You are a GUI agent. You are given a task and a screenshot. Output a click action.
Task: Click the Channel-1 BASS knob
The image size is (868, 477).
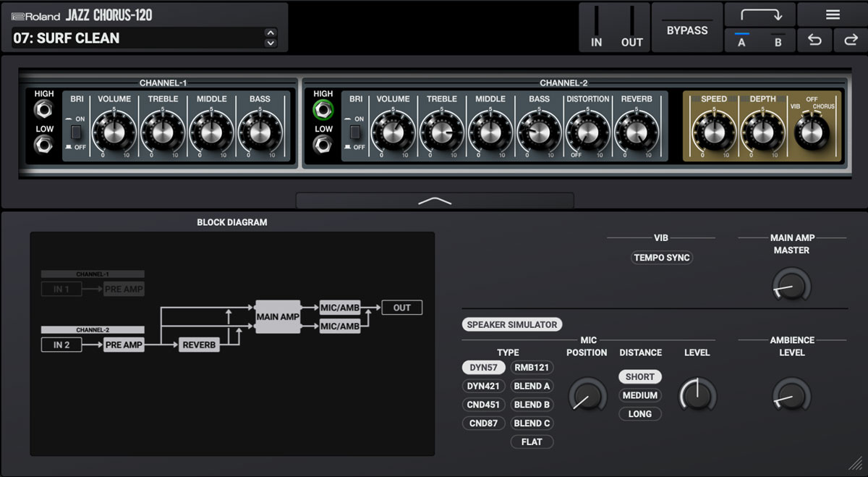coord(260,132)
